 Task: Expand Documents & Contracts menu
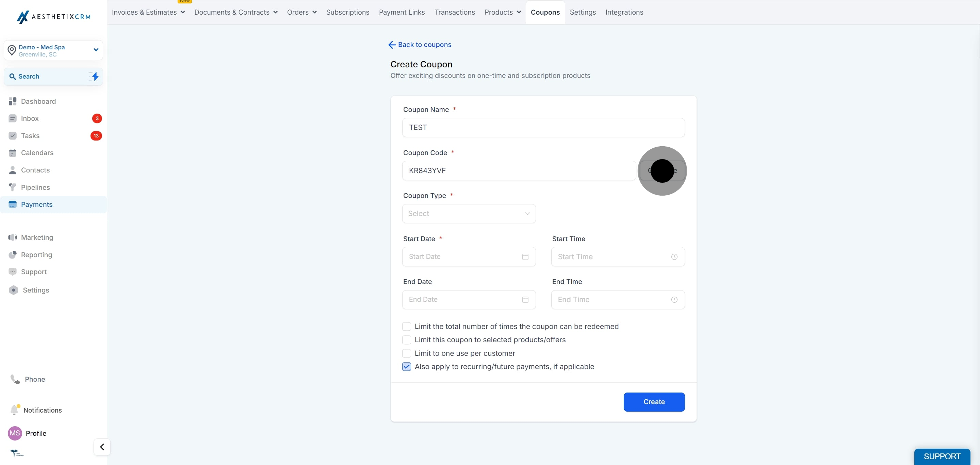[x=236, y=12]
